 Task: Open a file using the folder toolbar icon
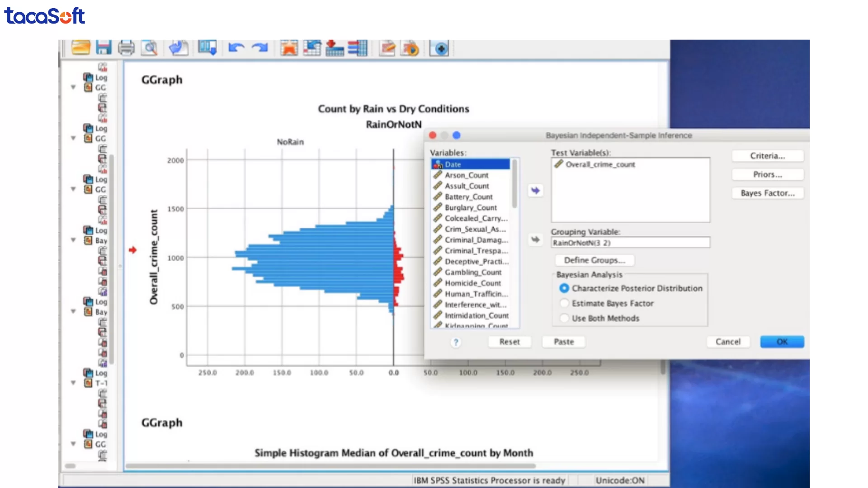(80, 47)
